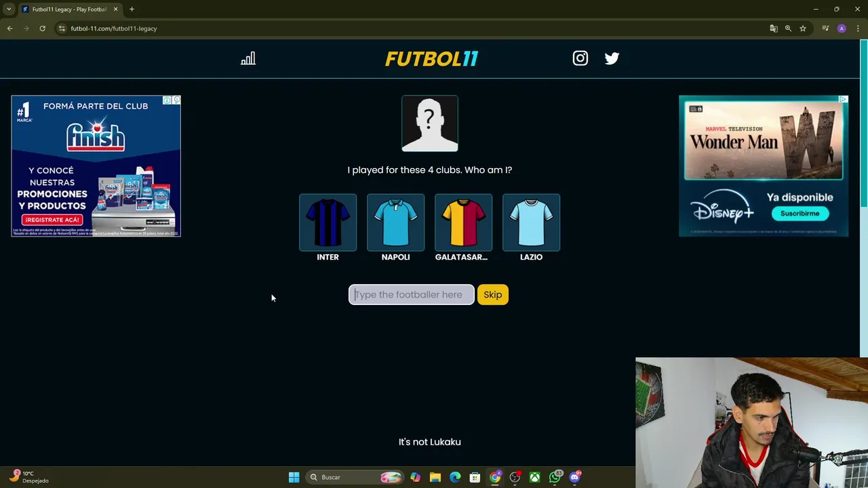868x488 pixels.
Task: Open Discord from taskbar
Action: click(575, 477)
